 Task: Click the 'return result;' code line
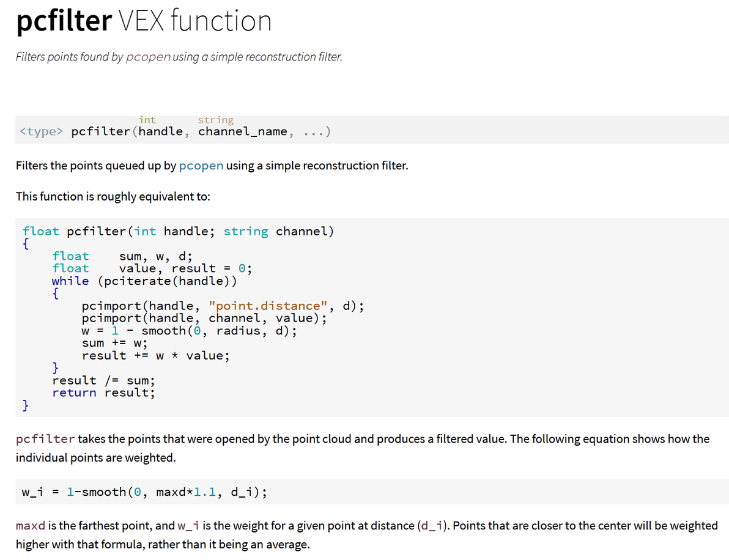pyautogui.click(x=103, y=392)
